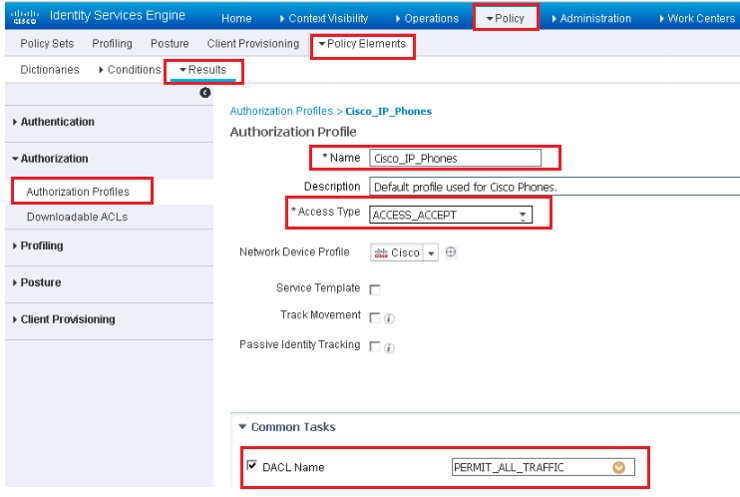Switch to Posture top tab
The height and width of the screenshot is (497, 740).
(170, 43)
